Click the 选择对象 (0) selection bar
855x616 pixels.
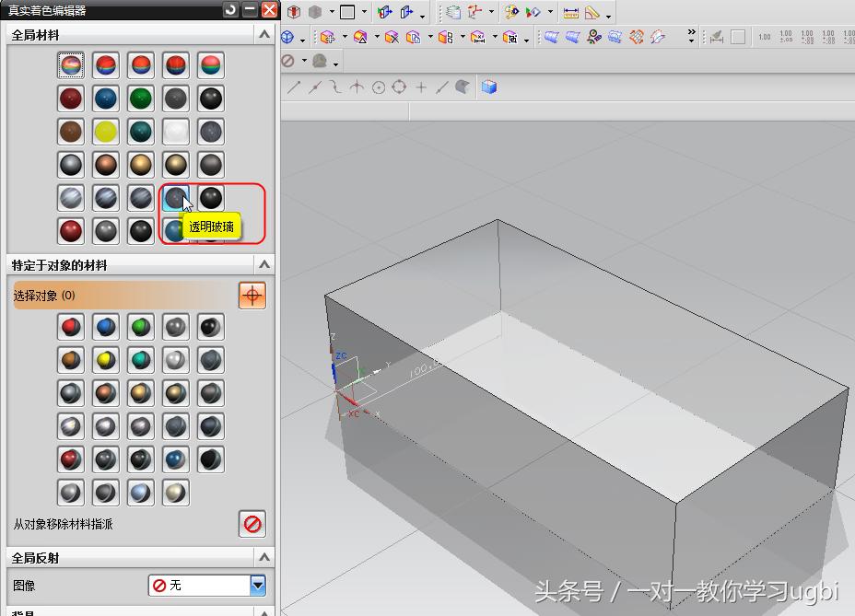122,296
